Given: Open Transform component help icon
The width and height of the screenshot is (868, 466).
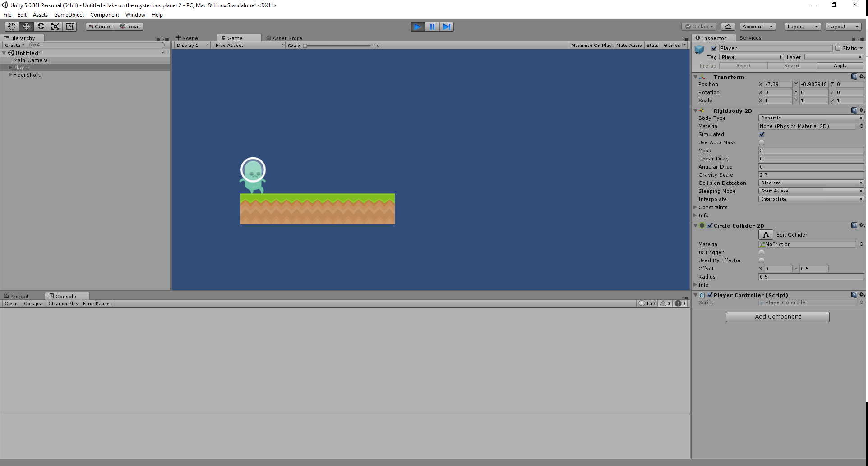Looking at the screenshot, I should point(854,77).
